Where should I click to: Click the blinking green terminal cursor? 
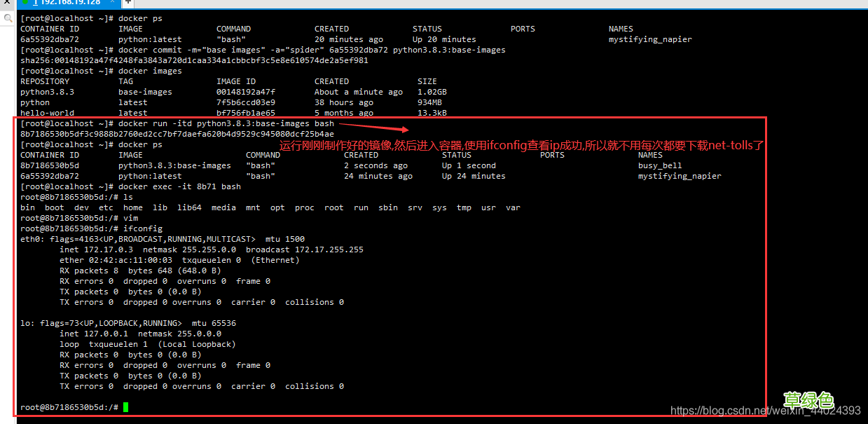126,406
